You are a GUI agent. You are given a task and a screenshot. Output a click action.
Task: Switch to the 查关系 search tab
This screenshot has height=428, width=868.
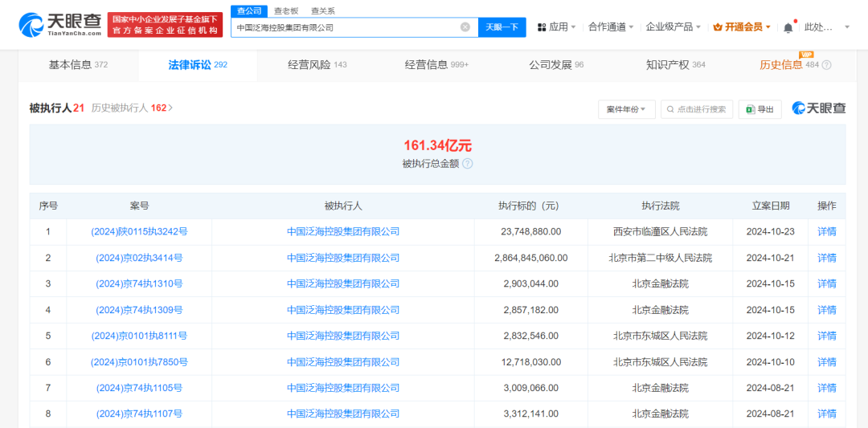tap(322, 10)
